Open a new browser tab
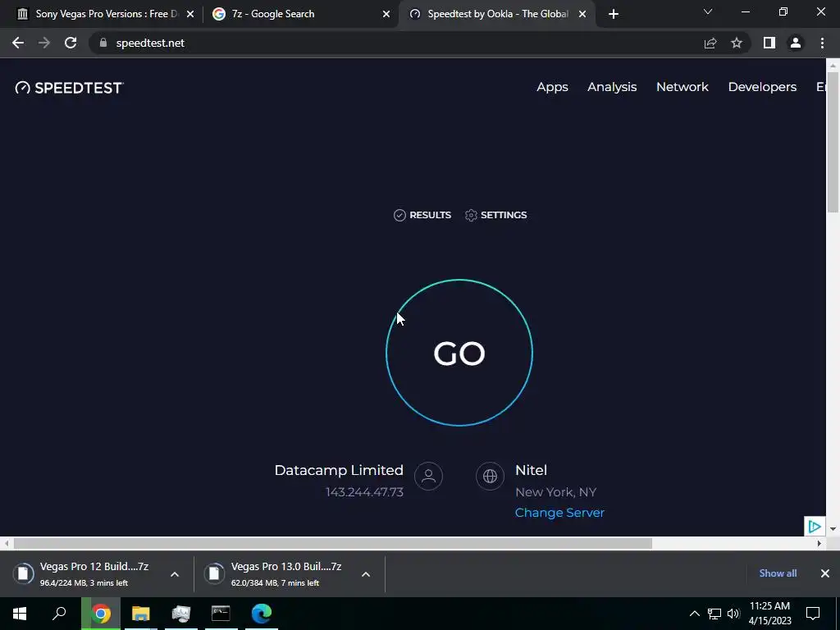Screen dimensions: 840x630 coord(614,14)
